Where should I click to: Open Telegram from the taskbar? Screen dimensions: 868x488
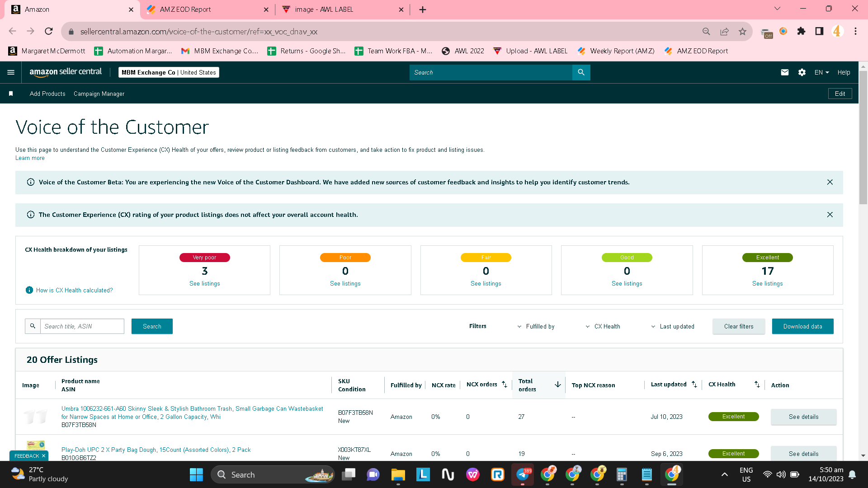coord(523,475)
